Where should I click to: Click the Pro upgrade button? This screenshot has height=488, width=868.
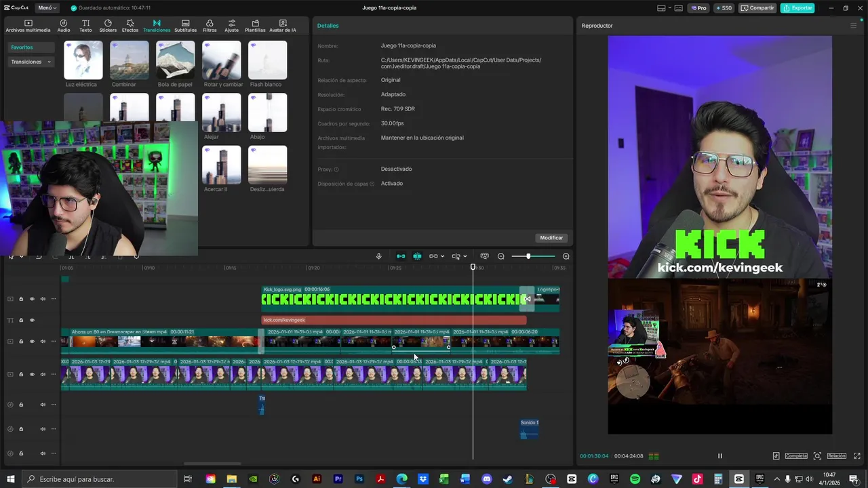point(698,7)
